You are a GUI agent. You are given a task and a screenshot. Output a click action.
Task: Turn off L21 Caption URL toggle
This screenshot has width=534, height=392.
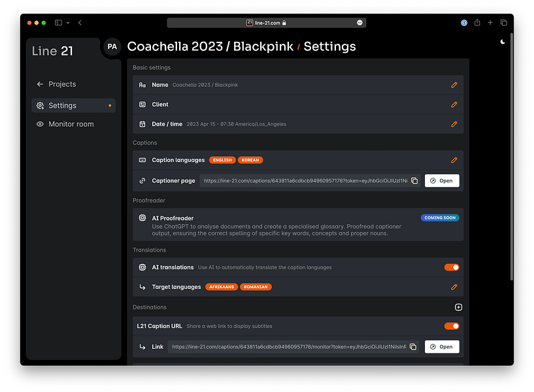point(452,326)
